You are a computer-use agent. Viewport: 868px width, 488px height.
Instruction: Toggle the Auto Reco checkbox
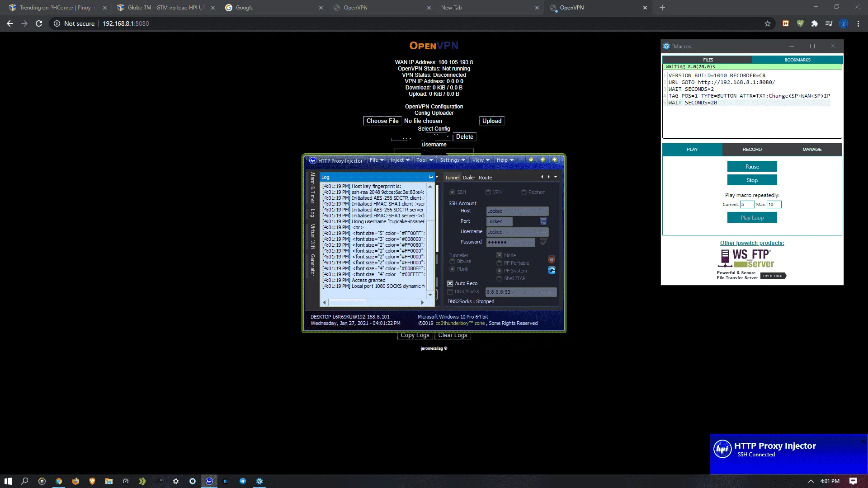(x=450, y=284)
